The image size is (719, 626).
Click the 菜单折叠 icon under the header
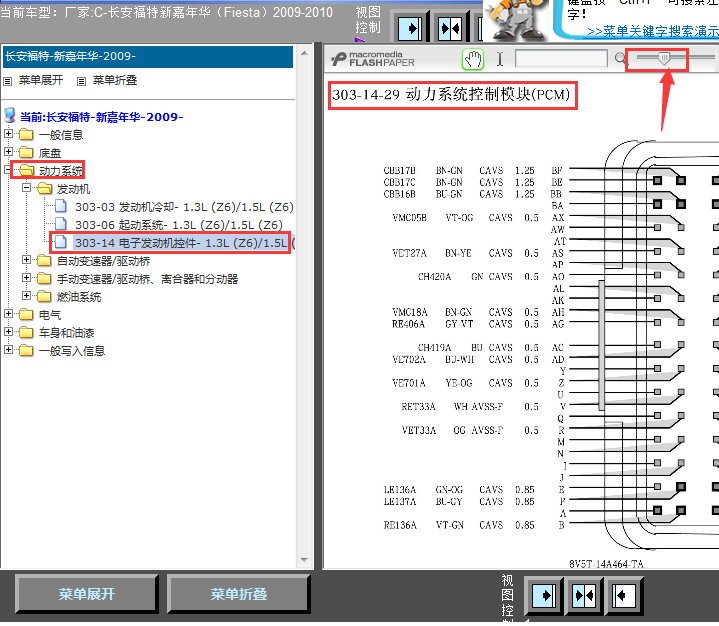point(81,82)
